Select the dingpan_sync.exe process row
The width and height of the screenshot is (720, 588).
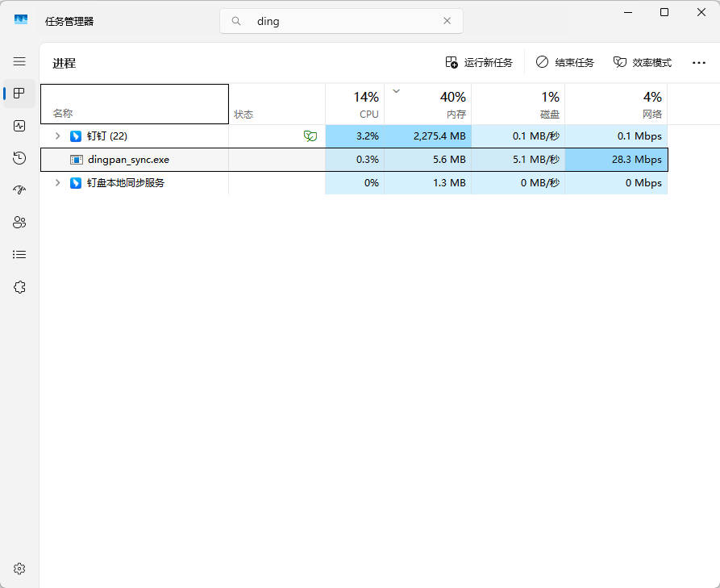point(354,160)
